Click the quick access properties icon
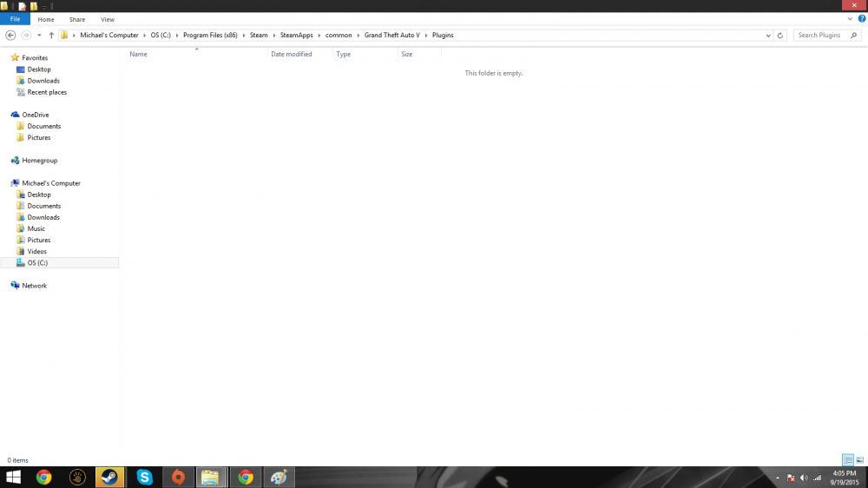The width and height of the screenshot is (868, 488). pyautogui.click(x=23, y=6)
